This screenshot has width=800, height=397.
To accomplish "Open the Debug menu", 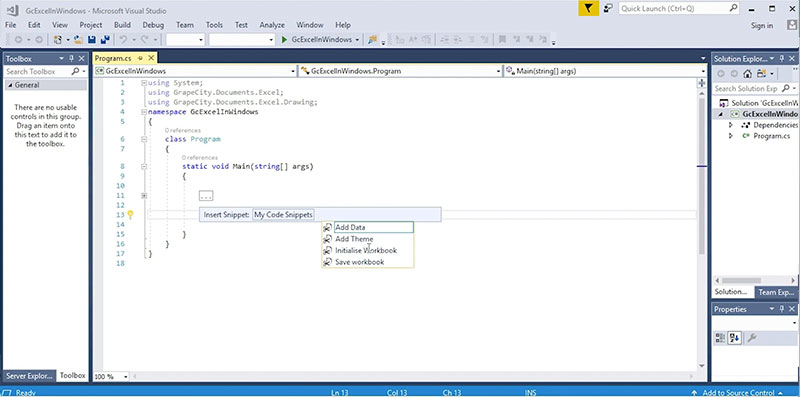I will pyautogui.click(x=153, y=25).
